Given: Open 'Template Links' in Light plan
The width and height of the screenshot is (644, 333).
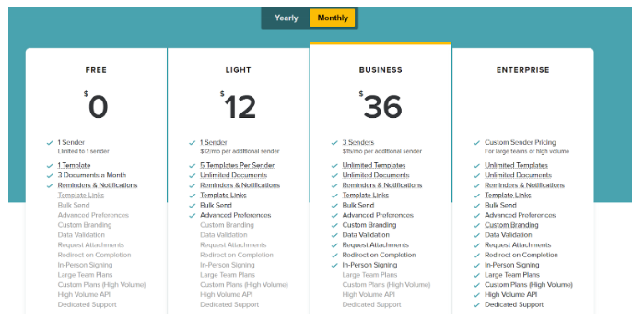Looking at the screenshot, I should (x=224, y=196).
